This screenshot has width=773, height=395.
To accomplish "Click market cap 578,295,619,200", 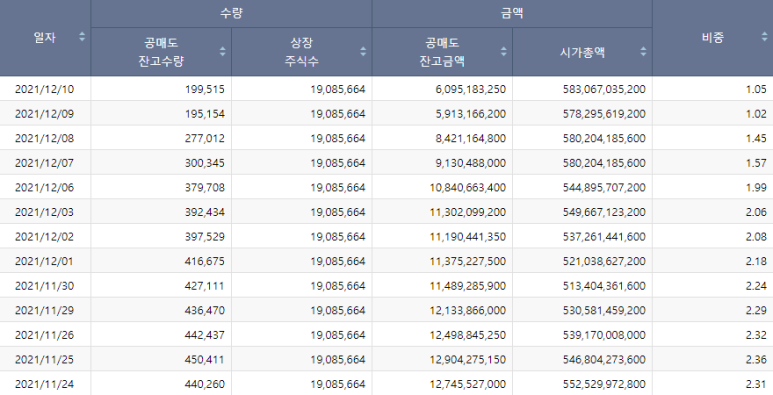I will point(604,114).
